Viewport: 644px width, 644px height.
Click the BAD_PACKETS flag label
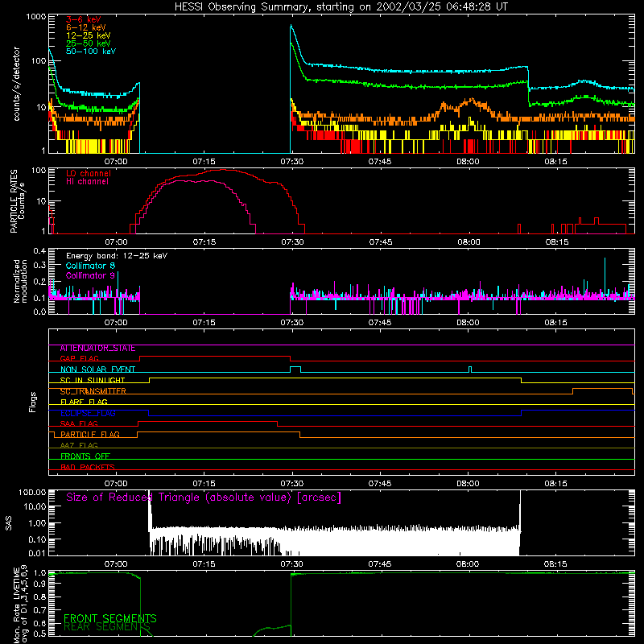pos(88,467)
